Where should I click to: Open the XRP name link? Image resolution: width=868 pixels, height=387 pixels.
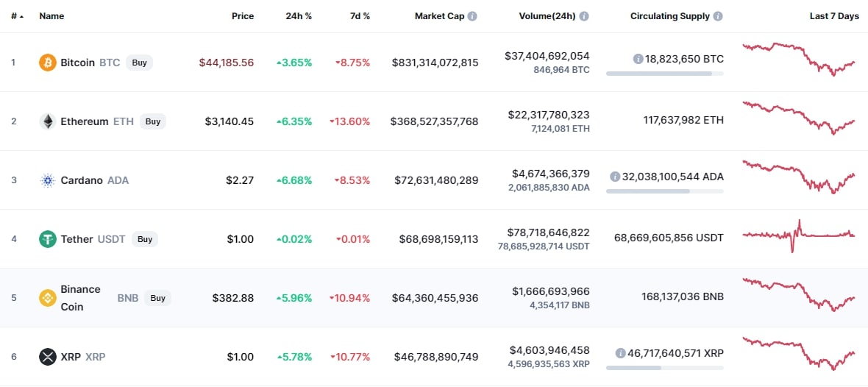point(71,357)
